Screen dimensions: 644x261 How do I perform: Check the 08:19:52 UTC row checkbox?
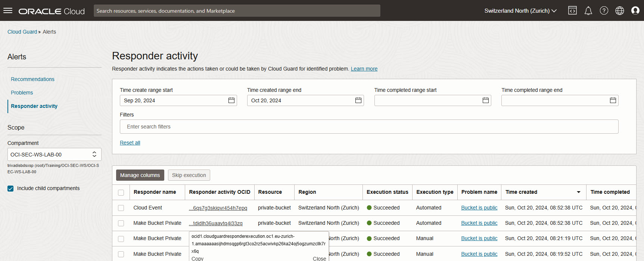click(x=121, y=254)
